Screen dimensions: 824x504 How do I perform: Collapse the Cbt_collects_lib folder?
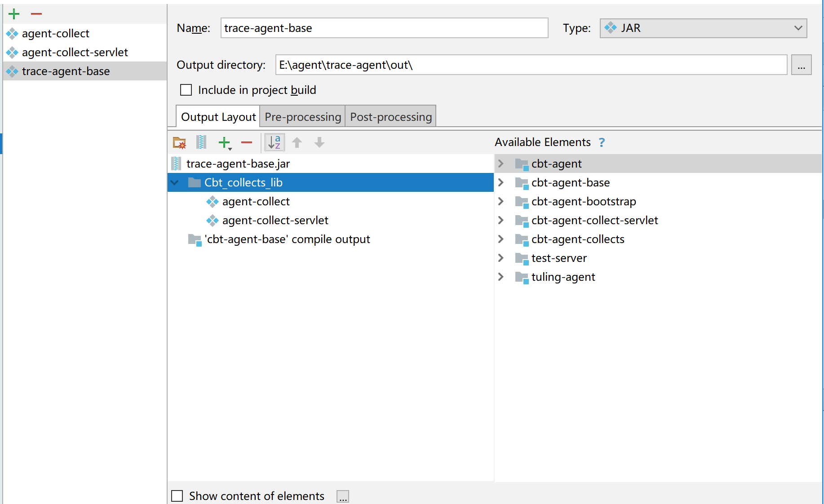(x=175, y=182)
